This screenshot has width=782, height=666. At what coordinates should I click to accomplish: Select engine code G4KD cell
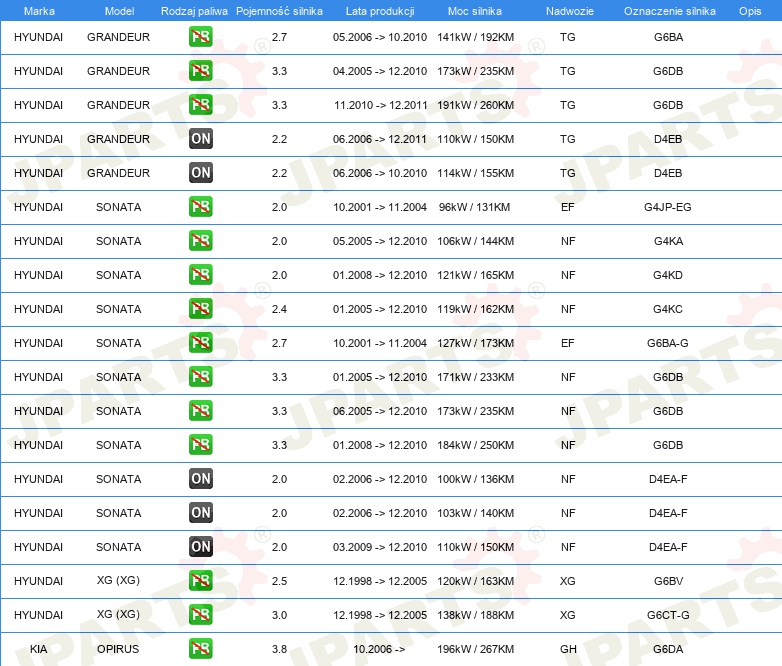[x=668, y=275]
